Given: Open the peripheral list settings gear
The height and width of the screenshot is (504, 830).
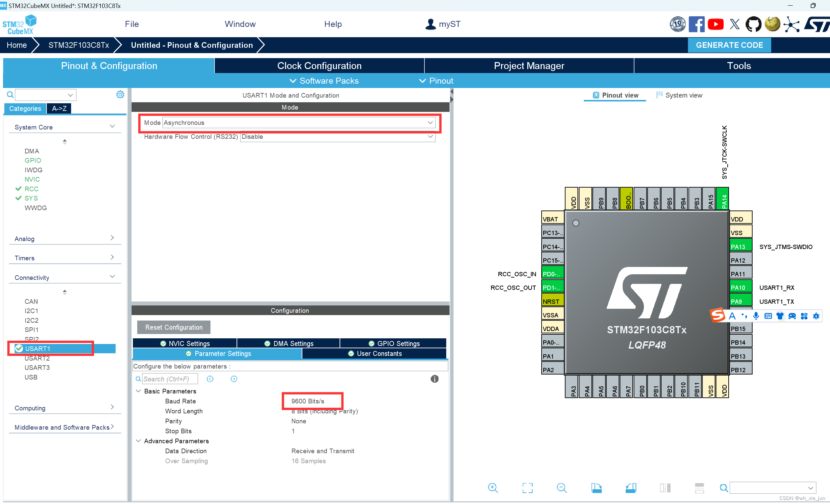Looking at the screenshot, I should click(120, 95).
